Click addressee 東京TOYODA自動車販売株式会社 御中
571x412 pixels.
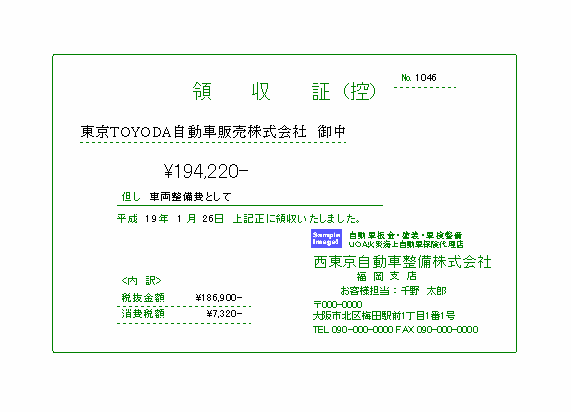pyautogui.click(x=213, y=132)
